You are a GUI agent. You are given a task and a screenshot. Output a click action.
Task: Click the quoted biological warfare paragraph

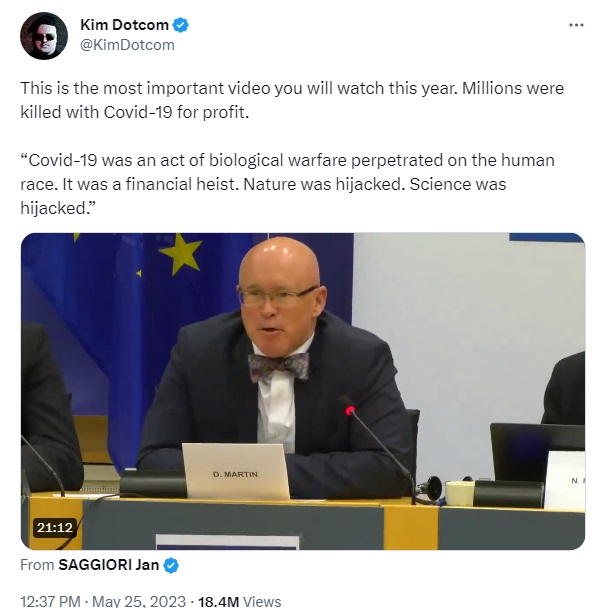click(287, 184)
